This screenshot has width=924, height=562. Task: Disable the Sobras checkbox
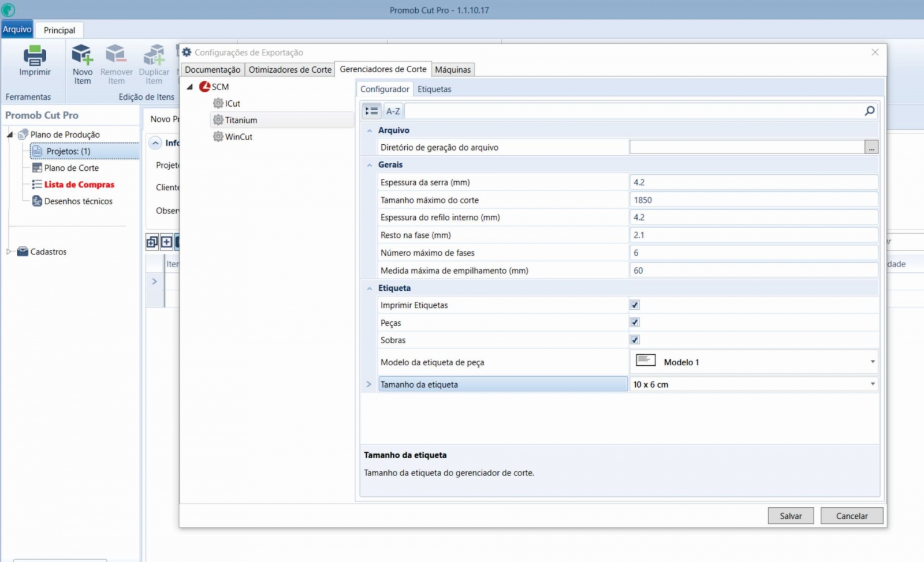(x=635, y=340)
